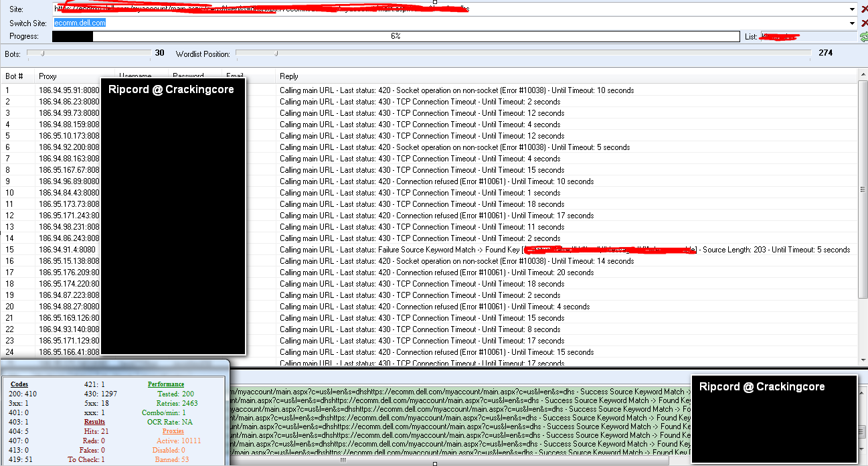
Task: Open the Site URL dropdown arrow
Action: pyautogui.click(x=853, y=9)
